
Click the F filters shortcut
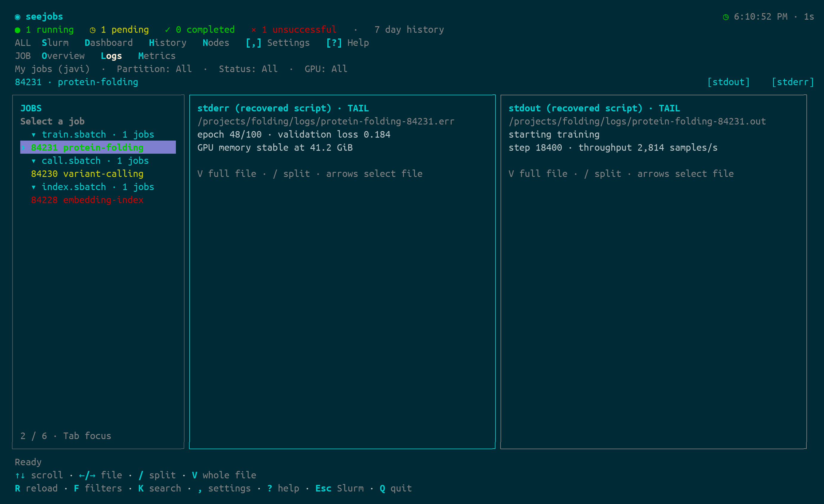tap(98, 488)
